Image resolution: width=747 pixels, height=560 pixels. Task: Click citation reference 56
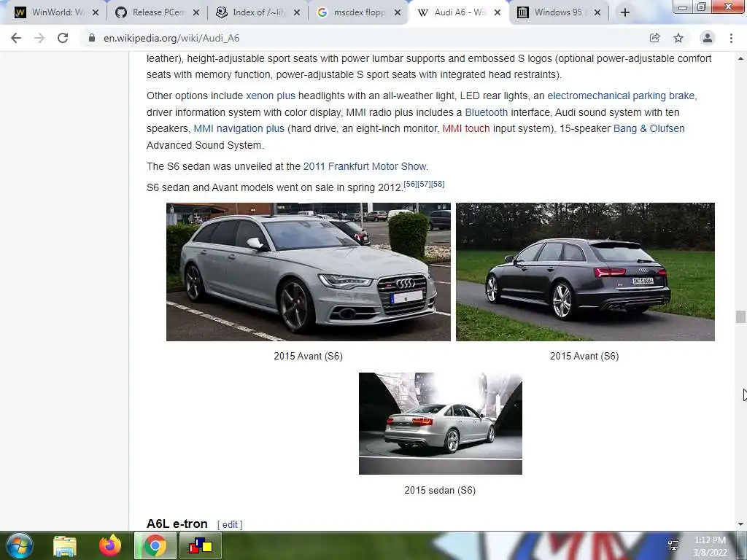click(x=410, y=184)
